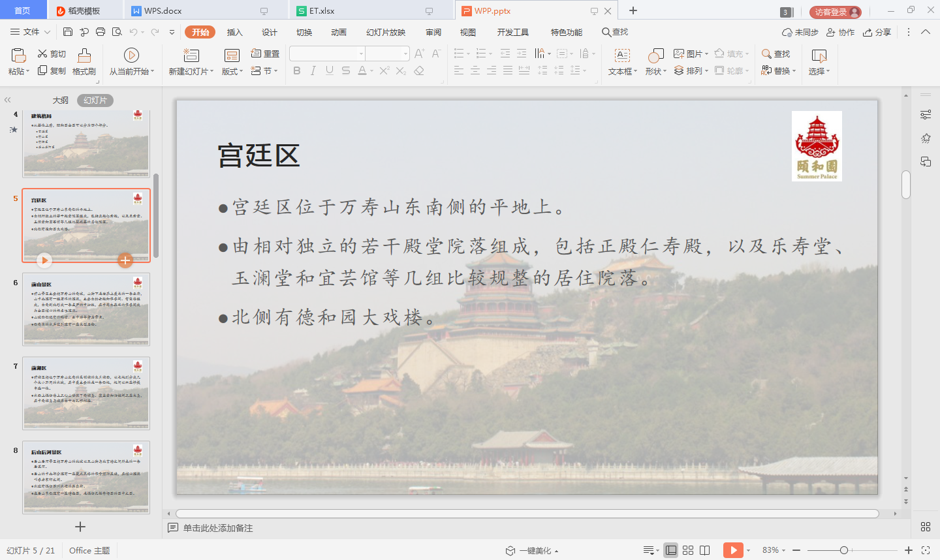Click the Increase Font Size A+ icon
The width and height of the screenshot is (940, 560).
tap(419, 54)
